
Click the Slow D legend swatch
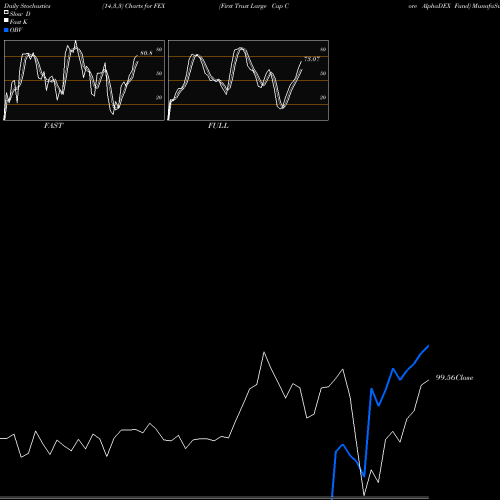click(6, 13)
